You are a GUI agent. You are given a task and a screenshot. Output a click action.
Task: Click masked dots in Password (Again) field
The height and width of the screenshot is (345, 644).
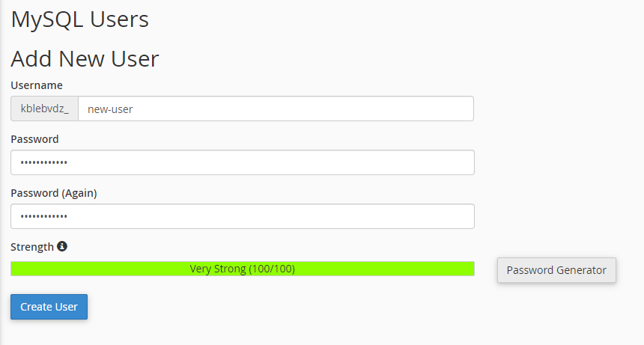(x=44, y=216)
